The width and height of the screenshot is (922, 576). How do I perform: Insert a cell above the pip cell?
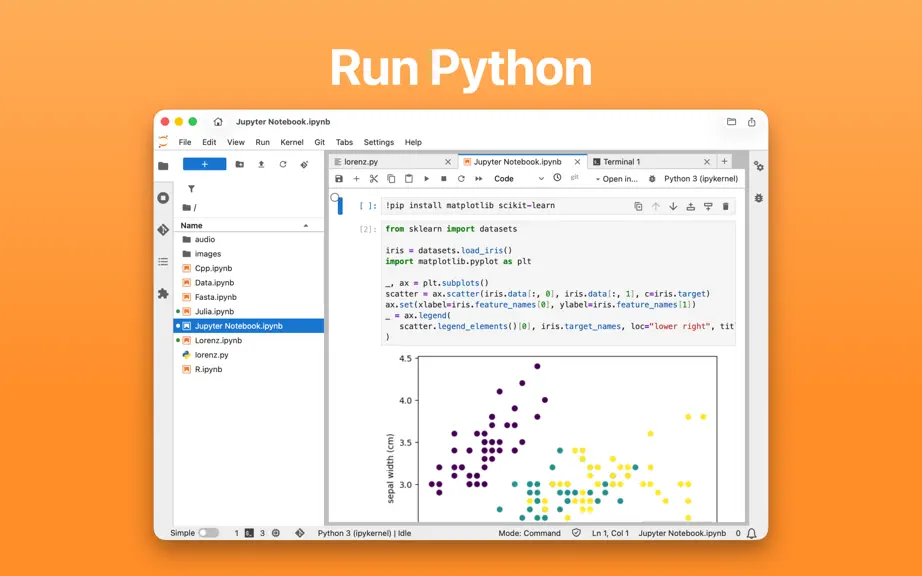click(691, 206)
